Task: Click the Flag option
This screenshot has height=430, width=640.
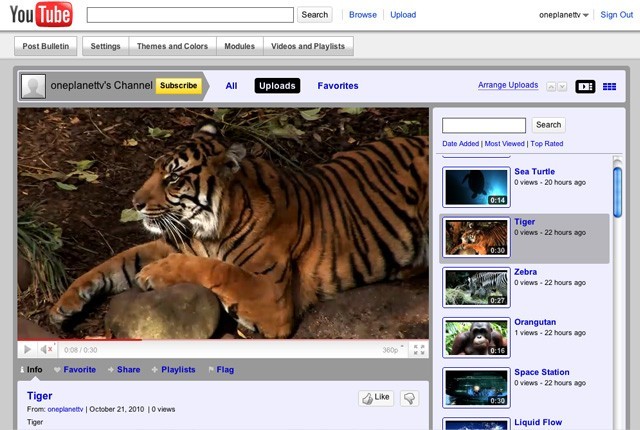Action: pos(221,370)
